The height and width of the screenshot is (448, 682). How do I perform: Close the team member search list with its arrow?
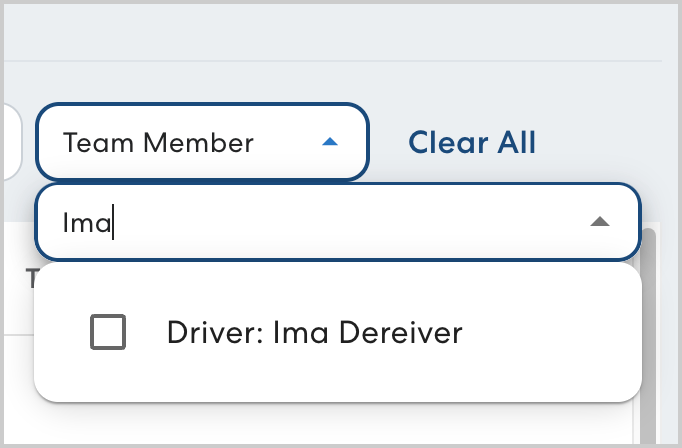coord(600,222)
